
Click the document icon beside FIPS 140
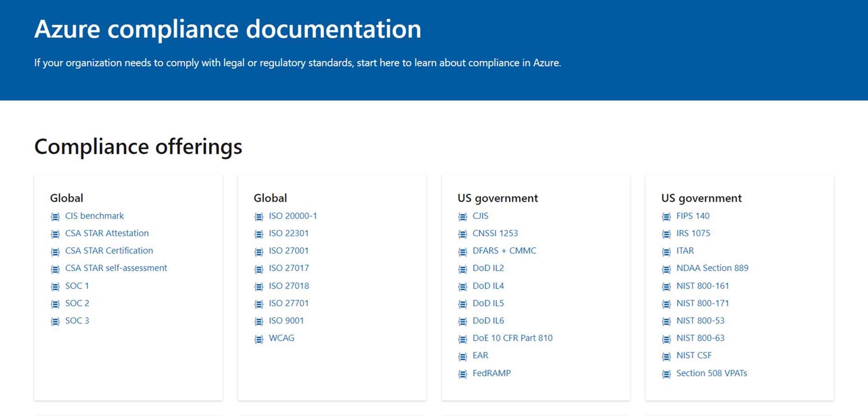point(666,216)
